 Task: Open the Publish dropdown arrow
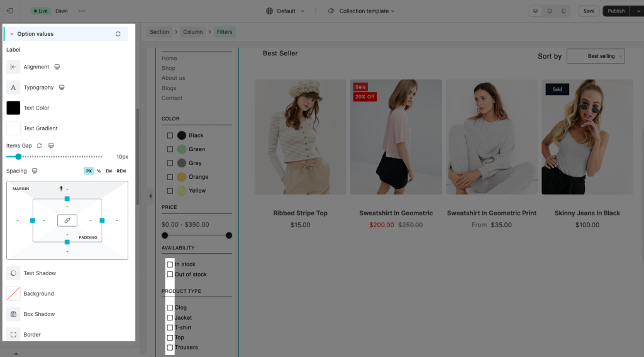click(x=637, y=11)
